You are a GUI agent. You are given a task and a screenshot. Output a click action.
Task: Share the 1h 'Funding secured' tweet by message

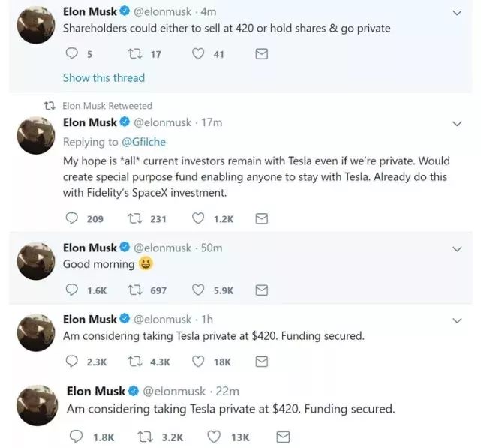[262, 362]
